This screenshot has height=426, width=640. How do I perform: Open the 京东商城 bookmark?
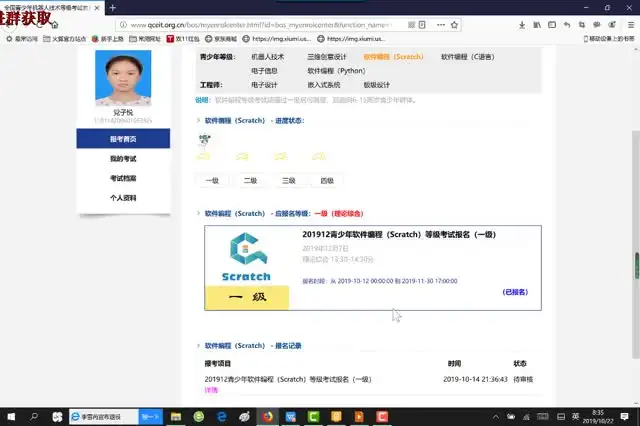(x=221, y=39)
